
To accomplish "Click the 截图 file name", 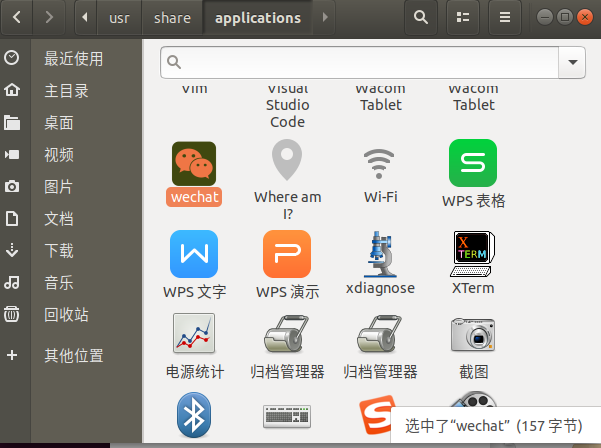I will 474,372.
